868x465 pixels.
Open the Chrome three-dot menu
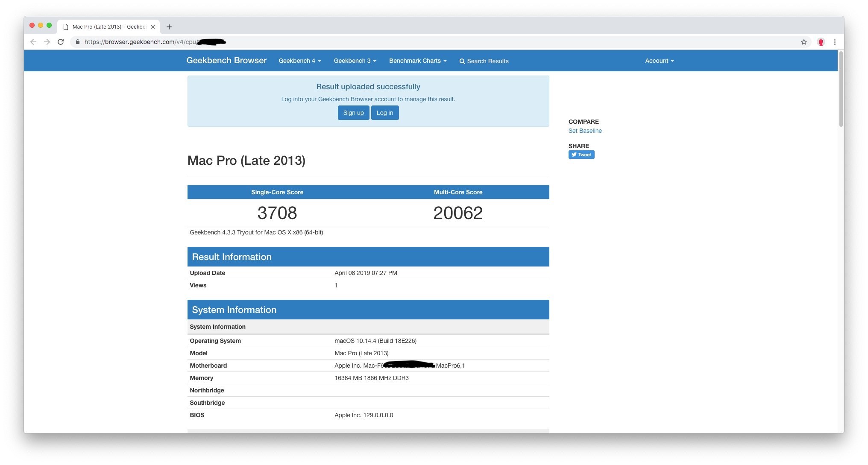(835, 42)
